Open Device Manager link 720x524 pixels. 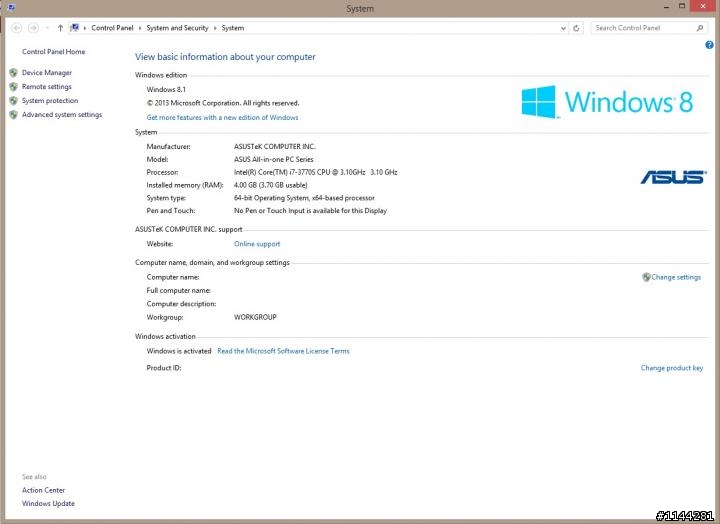(x=47, y=73)
